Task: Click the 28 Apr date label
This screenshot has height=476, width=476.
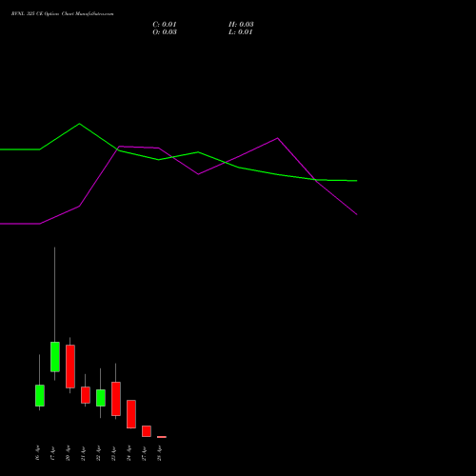Action: point(160,453)
